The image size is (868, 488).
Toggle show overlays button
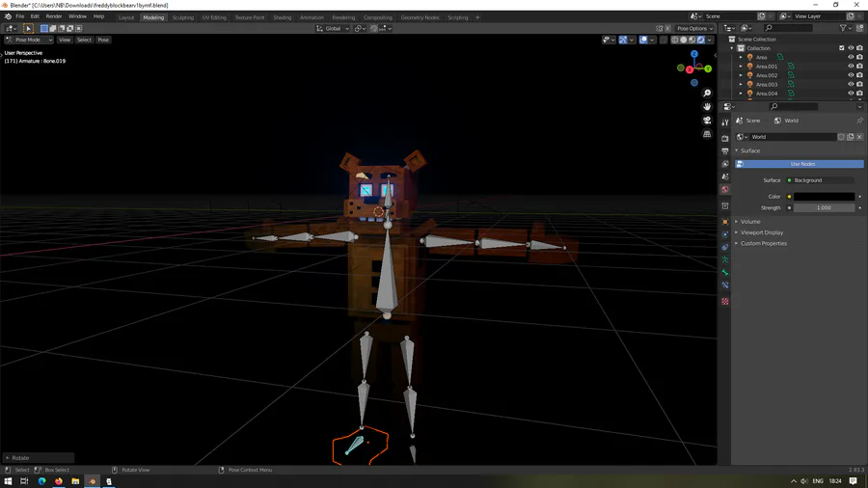coord(643,40)
